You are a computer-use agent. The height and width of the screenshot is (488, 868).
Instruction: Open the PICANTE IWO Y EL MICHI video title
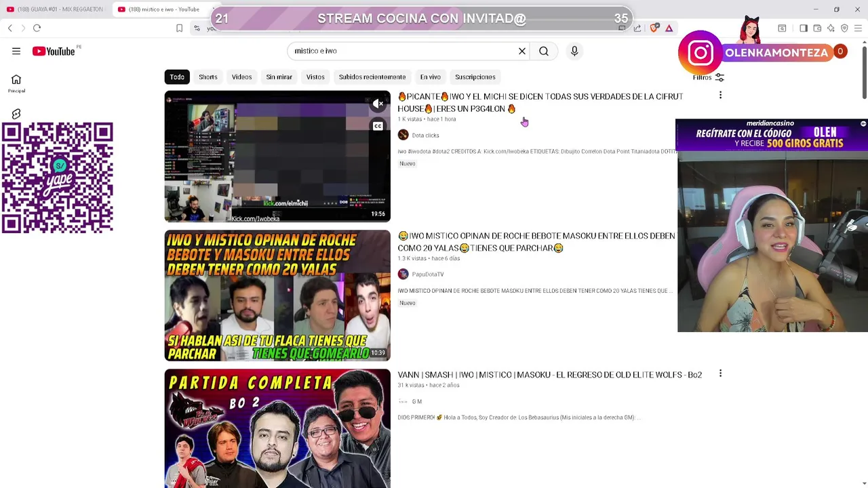[540, 102]
